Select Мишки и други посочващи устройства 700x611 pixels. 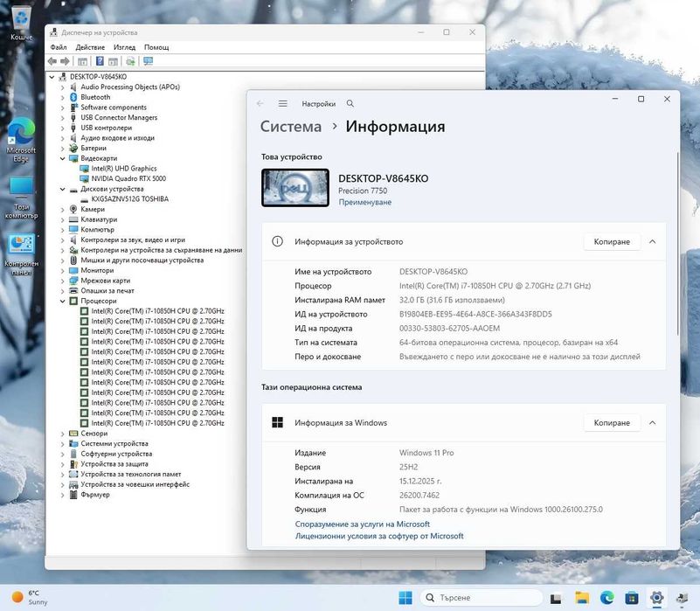tap(142, 260)
